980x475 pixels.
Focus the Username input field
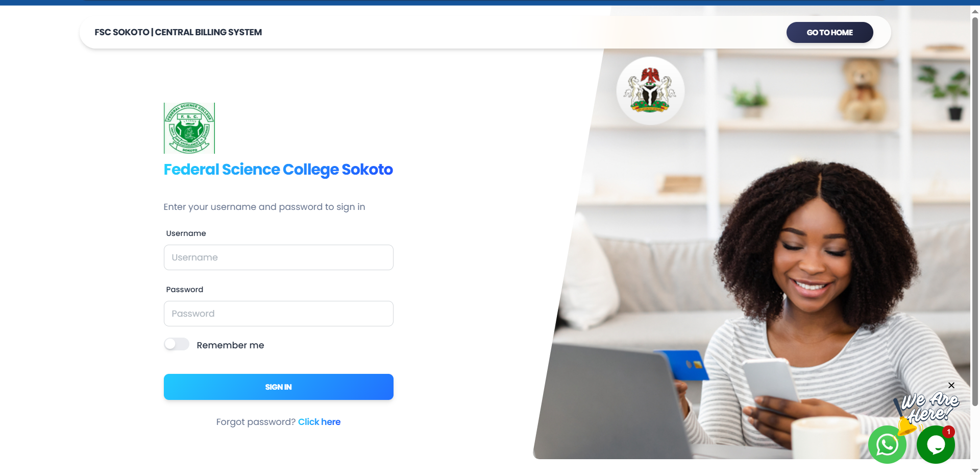pyautogui.click(x=279, y=257)
